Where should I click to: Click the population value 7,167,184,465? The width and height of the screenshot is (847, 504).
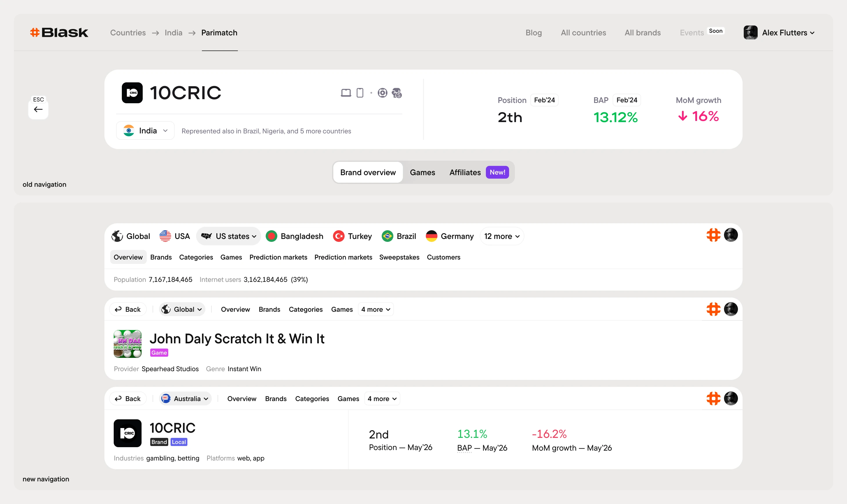point(171,280)
